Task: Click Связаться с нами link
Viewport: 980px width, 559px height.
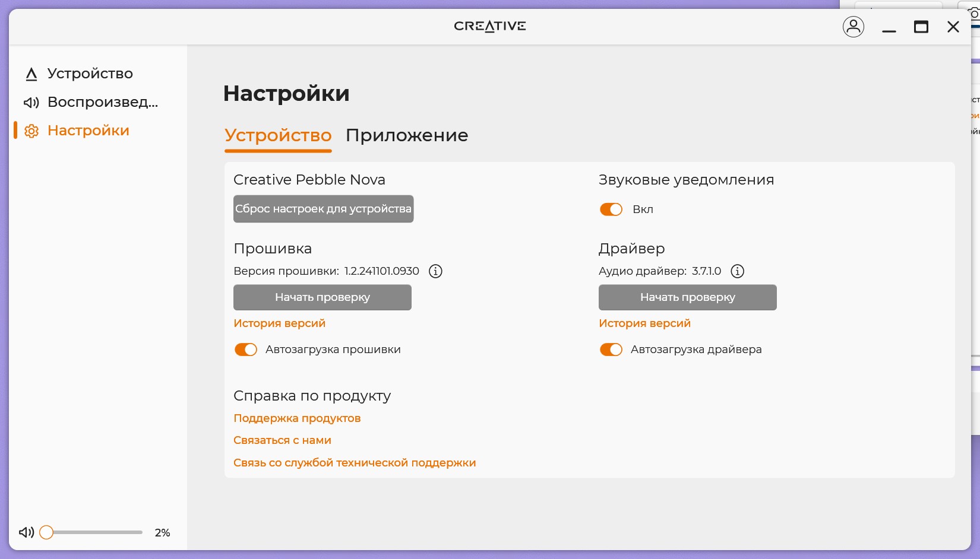Action: (283, 440)
